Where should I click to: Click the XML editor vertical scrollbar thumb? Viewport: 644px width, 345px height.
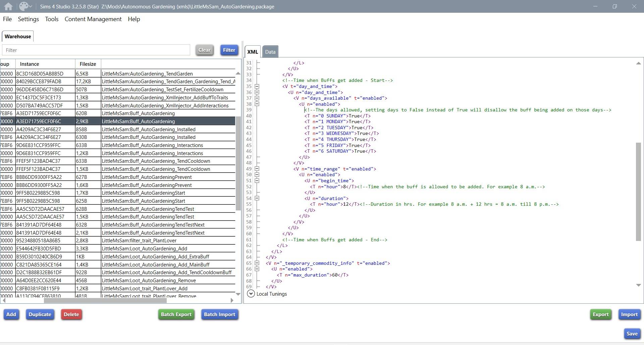[x=638, y=191]
